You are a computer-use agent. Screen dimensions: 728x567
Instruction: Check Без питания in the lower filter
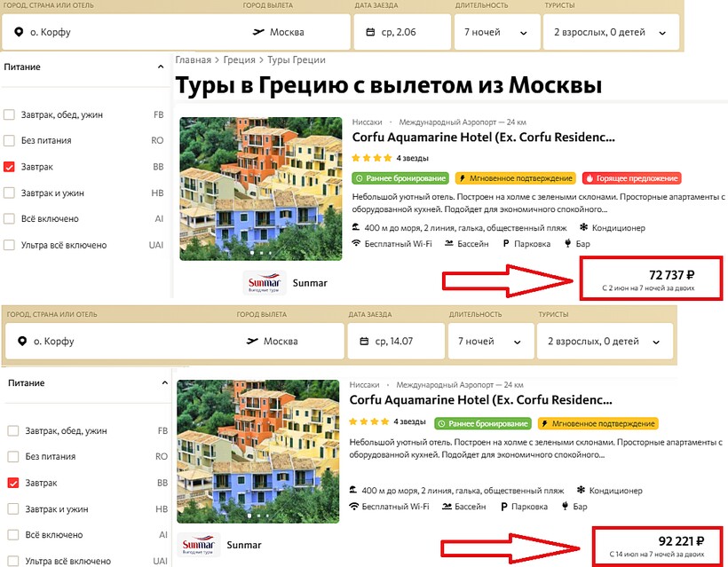[13, 457]
